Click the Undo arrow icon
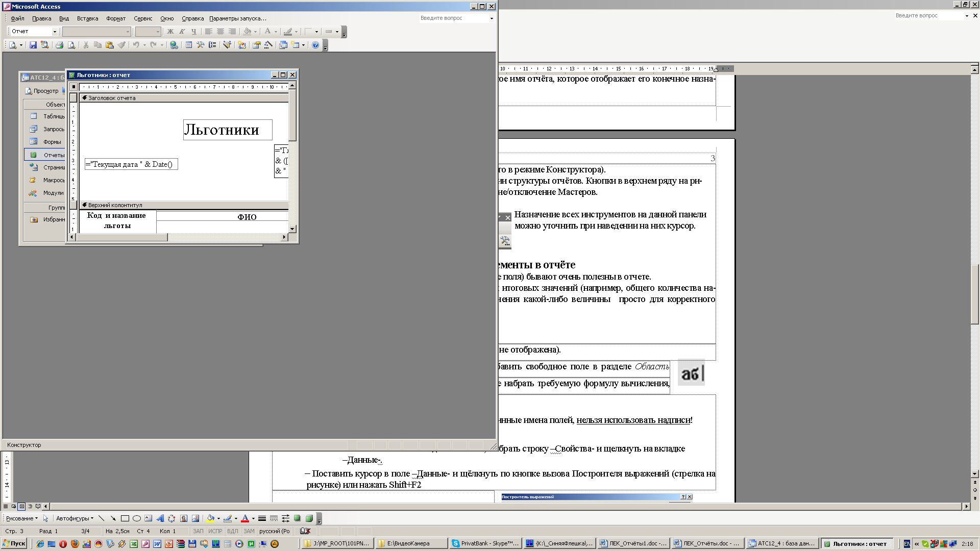Image resolution: width=980 pixels, height=551 pixels. (136, 45)
